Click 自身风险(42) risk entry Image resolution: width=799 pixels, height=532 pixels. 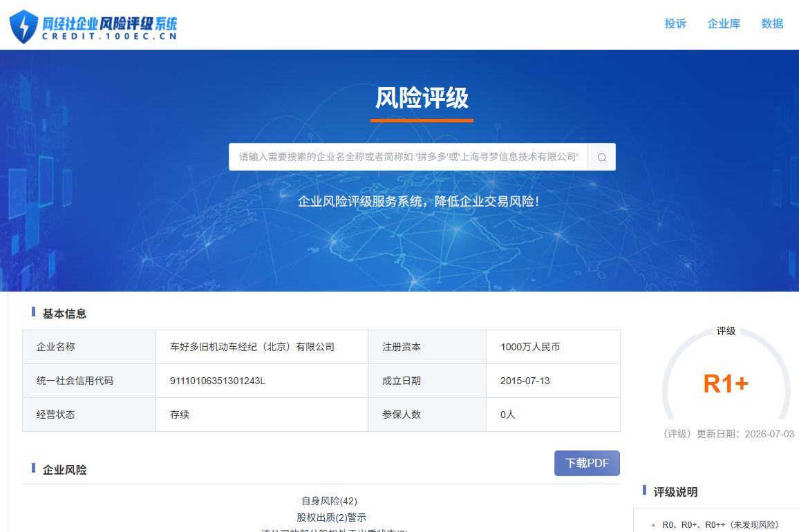pos(329,501)
